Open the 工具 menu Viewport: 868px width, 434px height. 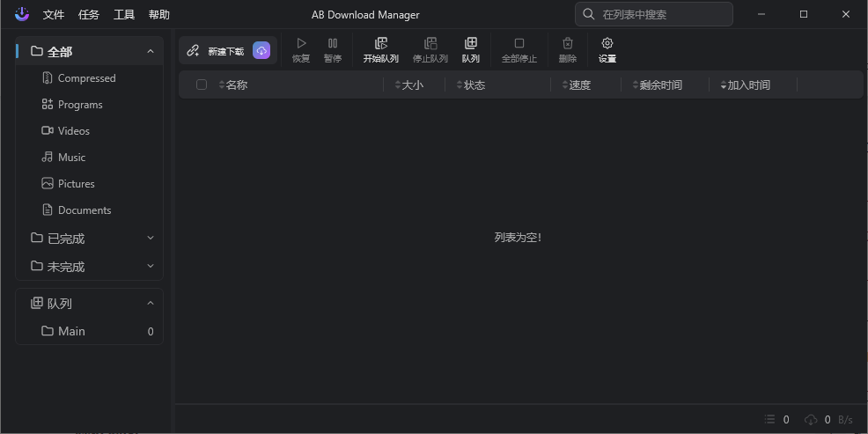[124, 15]
